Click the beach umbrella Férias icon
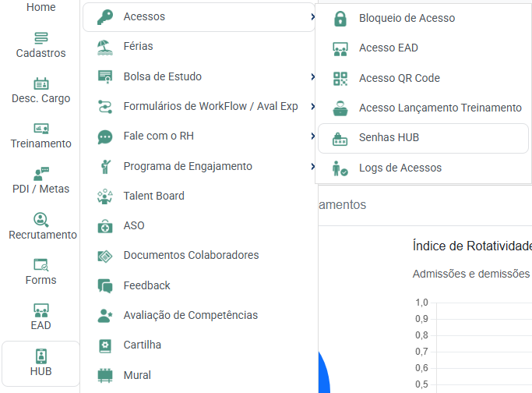The width and height of the screenshot is (532, 393). pos(105,47)
